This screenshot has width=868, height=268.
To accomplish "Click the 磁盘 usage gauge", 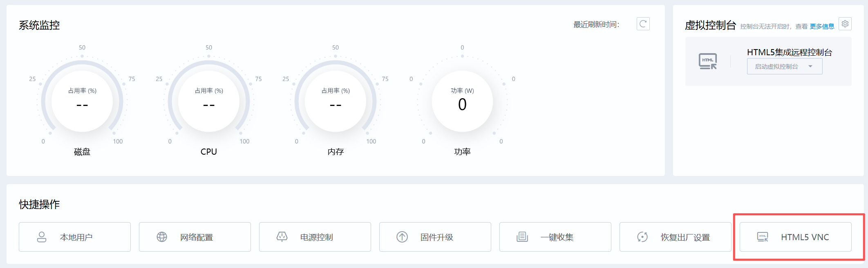I will (x=82, y=101).
